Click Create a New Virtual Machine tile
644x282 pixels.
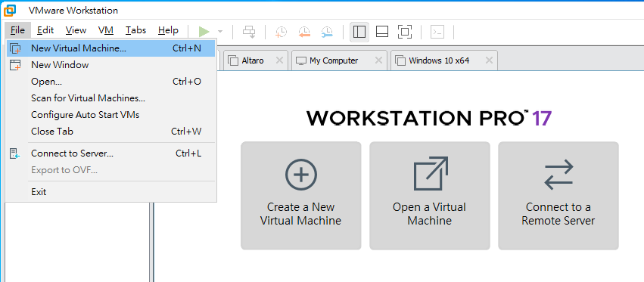pyautogui.click(x=301, y=196)
